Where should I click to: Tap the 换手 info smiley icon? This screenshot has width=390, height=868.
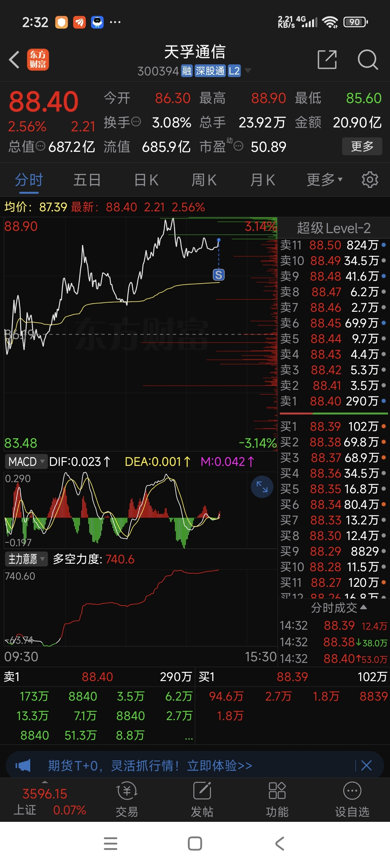point(136,122)
